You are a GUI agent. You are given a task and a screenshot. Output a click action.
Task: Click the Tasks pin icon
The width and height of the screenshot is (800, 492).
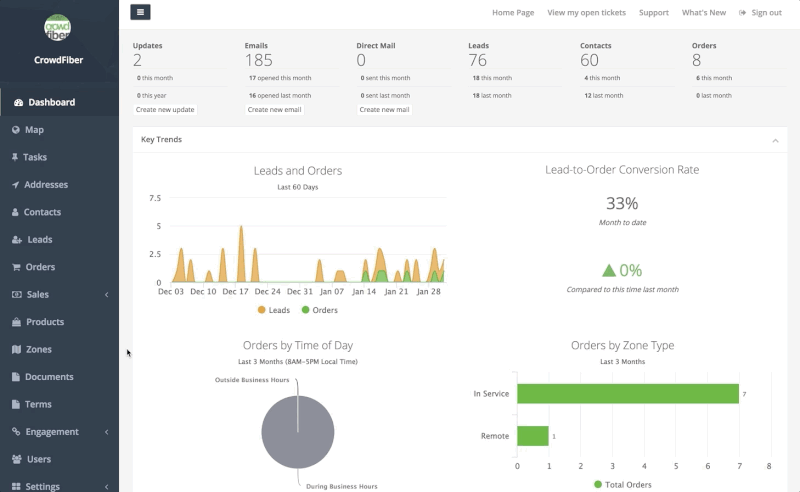(x=16, y=157)
